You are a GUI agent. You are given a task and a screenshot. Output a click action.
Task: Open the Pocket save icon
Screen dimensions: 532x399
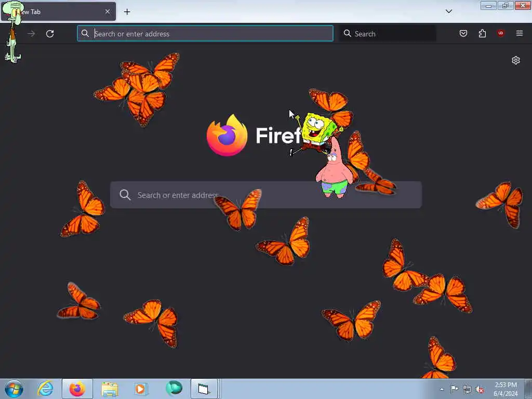(x=463, y=33)
